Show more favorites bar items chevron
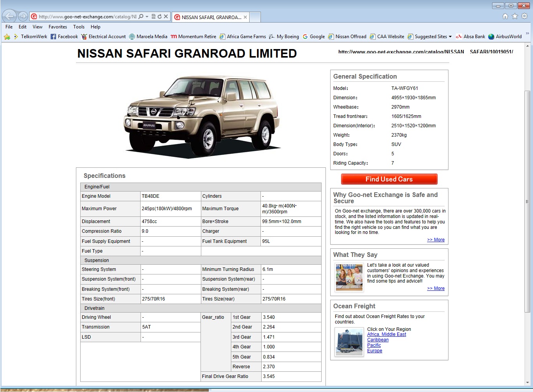The image size is (533, 392). click(528, 34)
